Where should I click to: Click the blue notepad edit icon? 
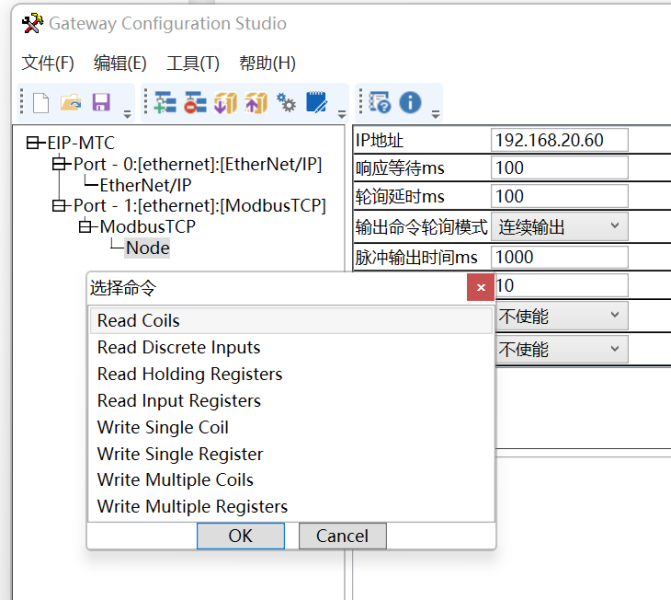[x=317, y=103]
